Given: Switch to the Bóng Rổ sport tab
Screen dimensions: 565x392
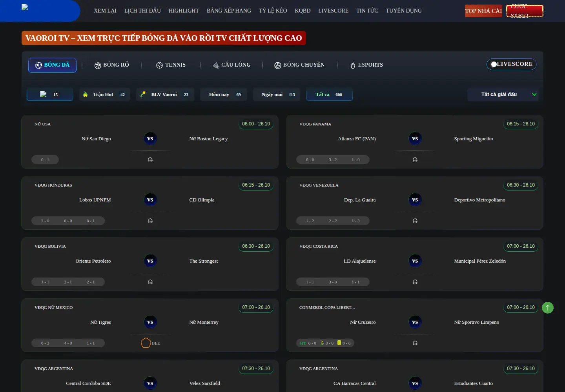Looking at the screenshot, I should pos(112,65).
